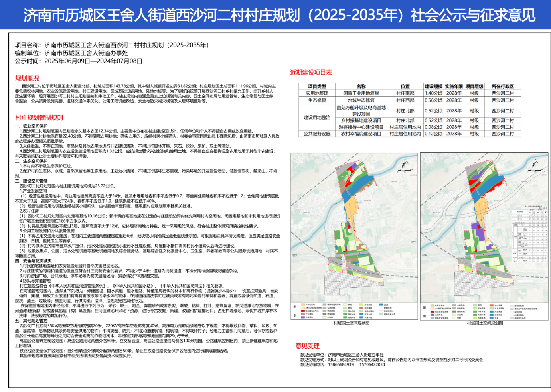This screenshot has width=551, height=392.
Task: Click the 位置 column header
Action: pyautogui.click(x=405, y=86)
